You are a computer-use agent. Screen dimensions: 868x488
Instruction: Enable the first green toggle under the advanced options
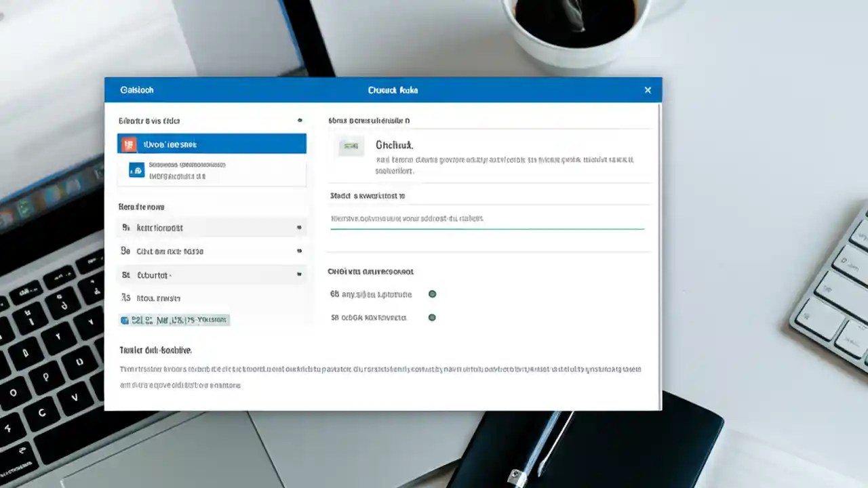pos(432,294)
